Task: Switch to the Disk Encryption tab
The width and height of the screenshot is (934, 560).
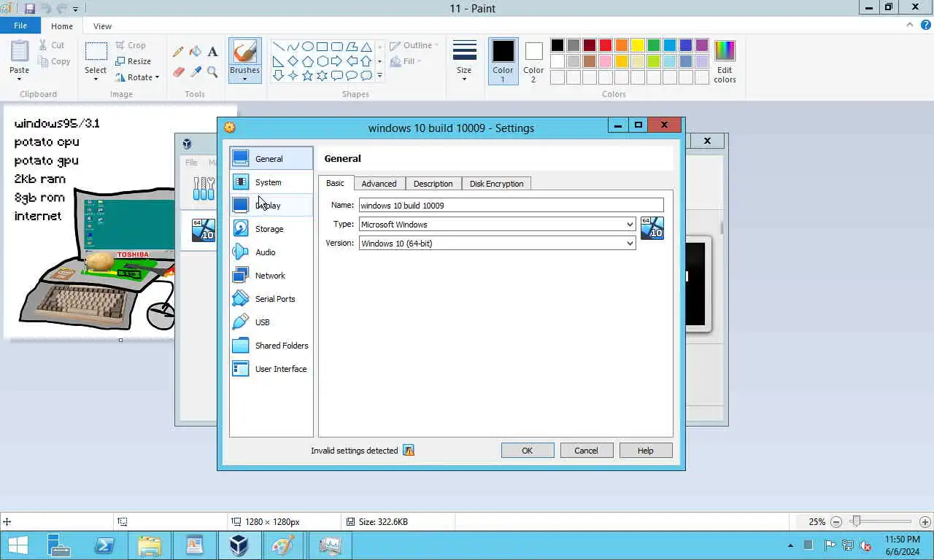Action: [496, 184]
